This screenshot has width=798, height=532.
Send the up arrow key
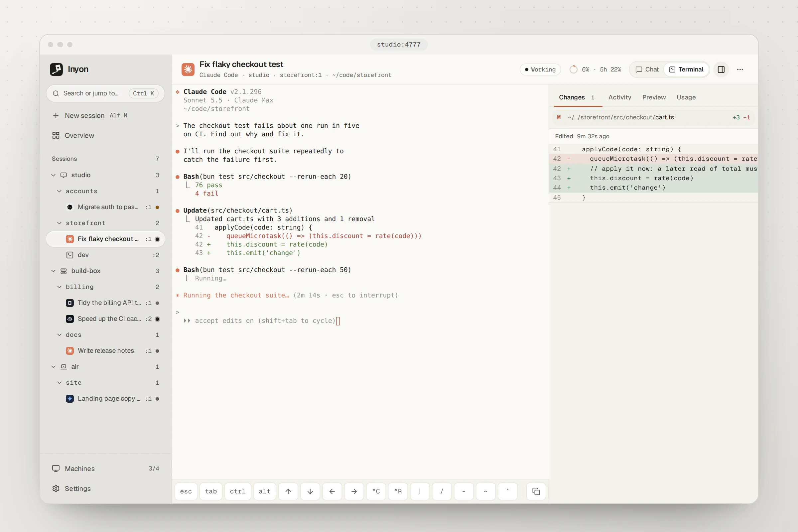[288, 491]
